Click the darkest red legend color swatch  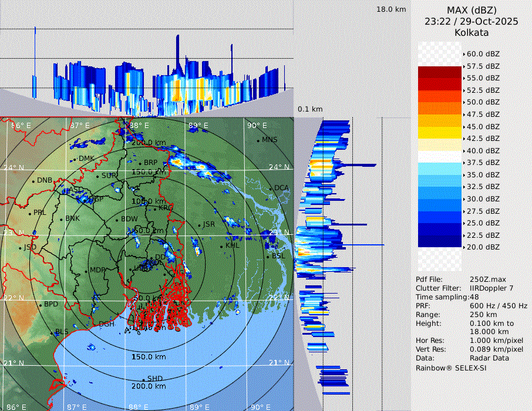[440, 72]
